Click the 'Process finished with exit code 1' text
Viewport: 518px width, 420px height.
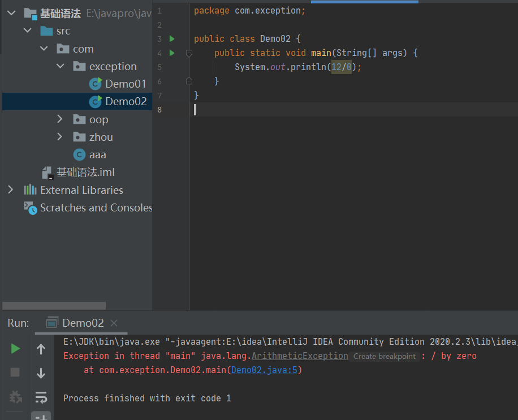(x=147, y=398)
